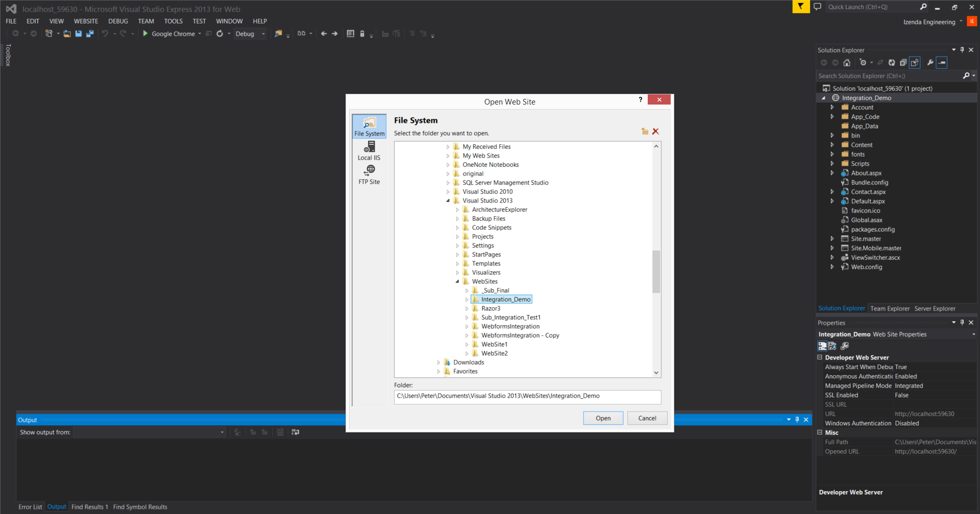This screenshot has height=514, width=980.
Task: Click Solution Explorer Home icon
Action: tap(847, 63)
